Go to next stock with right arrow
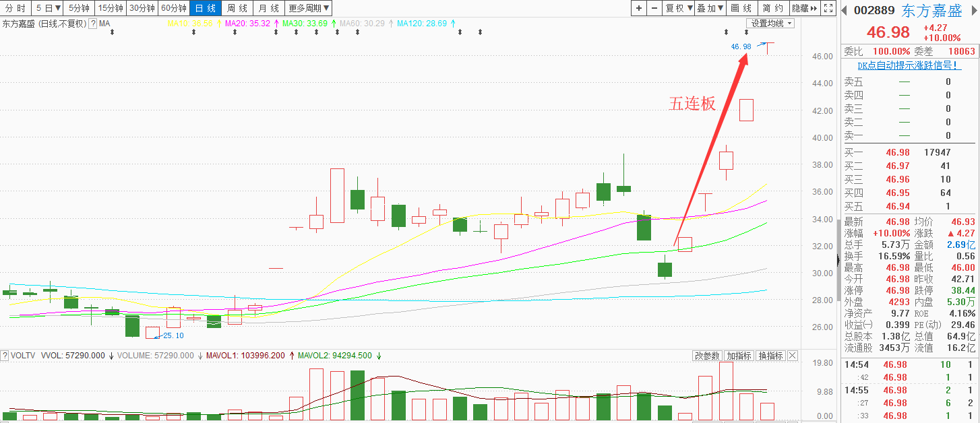Image resolution: width=980 pixels, height=423 pixels. coord(974,10)
